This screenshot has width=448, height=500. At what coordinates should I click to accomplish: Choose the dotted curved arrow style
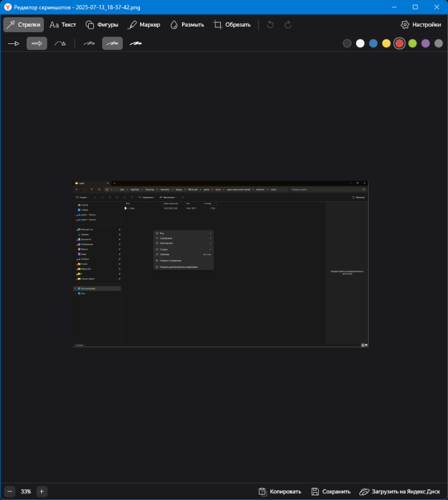coord(60,43)
